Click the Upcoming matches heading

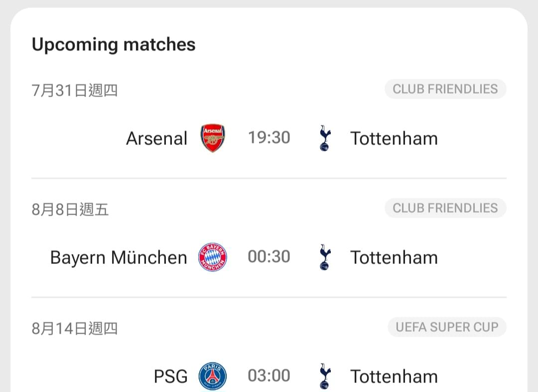(114, 45)
